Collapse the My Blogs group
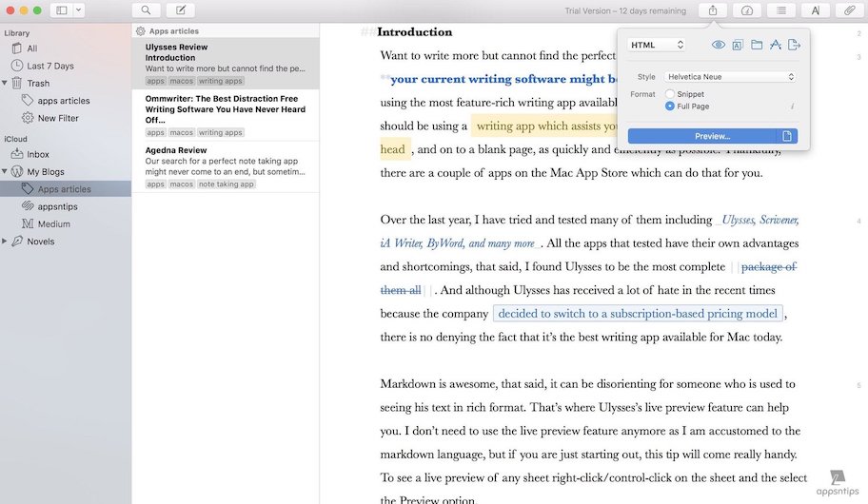The image size is (868, 504). [5, 172]
